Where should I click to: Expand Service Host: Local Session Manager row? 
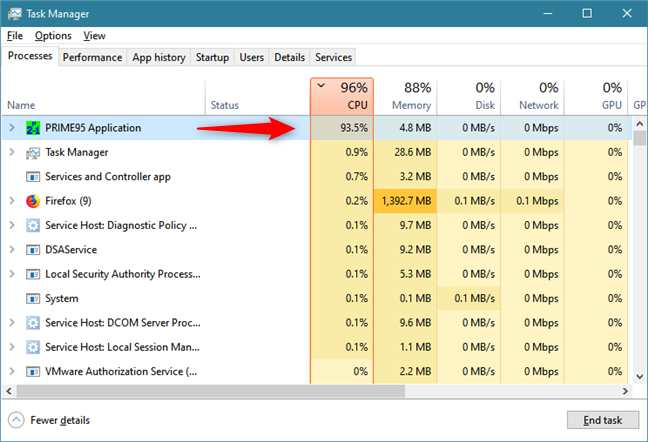coord(12,347)
